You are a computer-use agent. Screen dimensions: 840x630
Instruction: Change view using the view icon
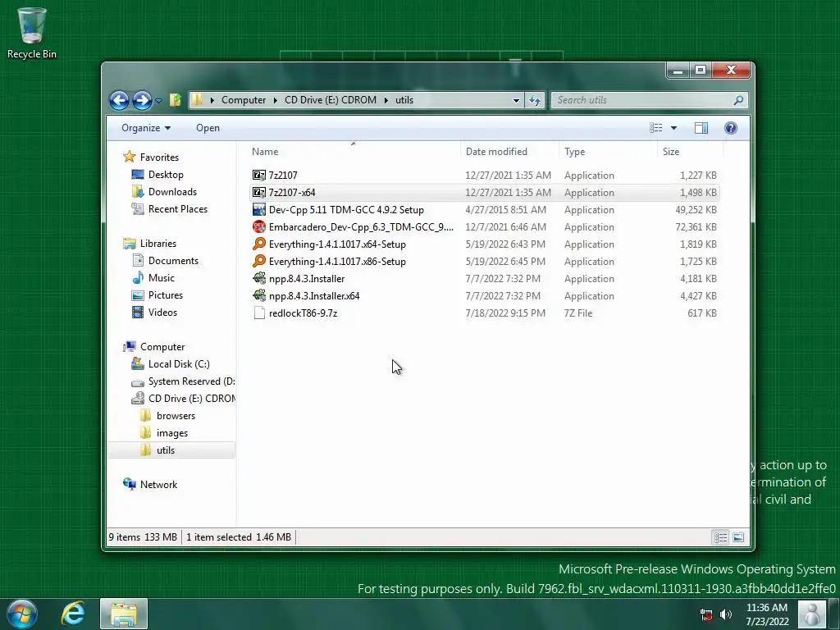coord(655,128)
